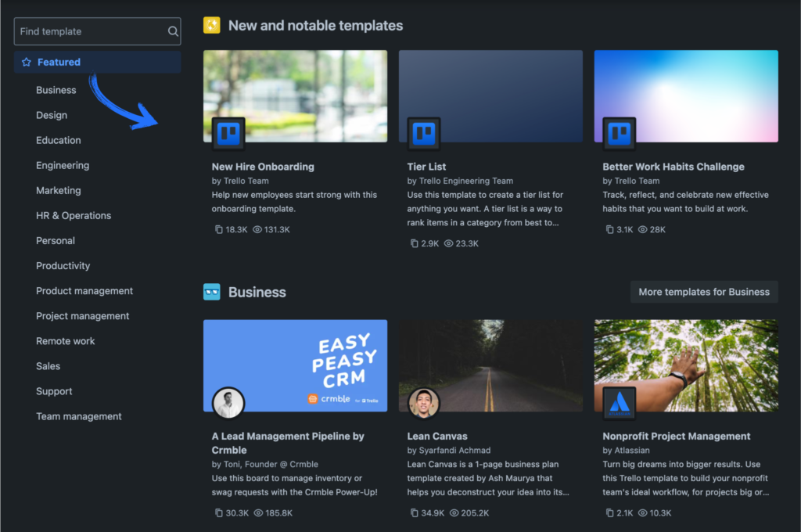Screen dimensions: 801x532
Task: Click the Toni avatar on Crmble card
Action: coord(228,403)
